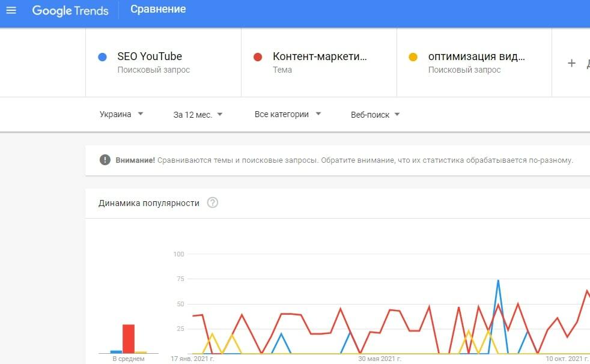The width and height of the screenshot is (590, 364).
Task: Edit the оптимизация вид… search term
Action: click(476, 56)
